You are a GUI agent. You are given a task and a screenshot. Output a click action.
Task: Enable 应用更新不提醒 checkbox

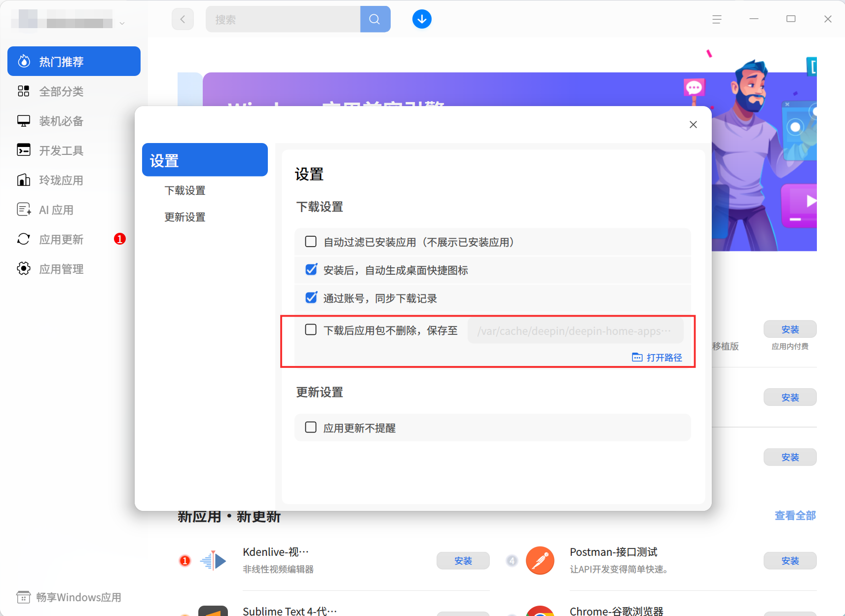311,427
